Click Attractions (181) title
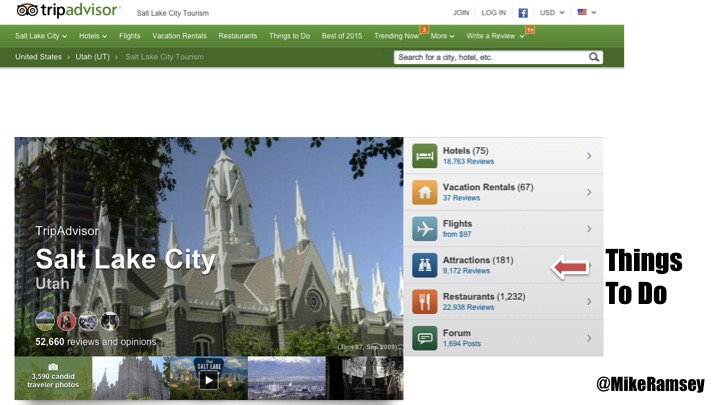 coord(478,260)
